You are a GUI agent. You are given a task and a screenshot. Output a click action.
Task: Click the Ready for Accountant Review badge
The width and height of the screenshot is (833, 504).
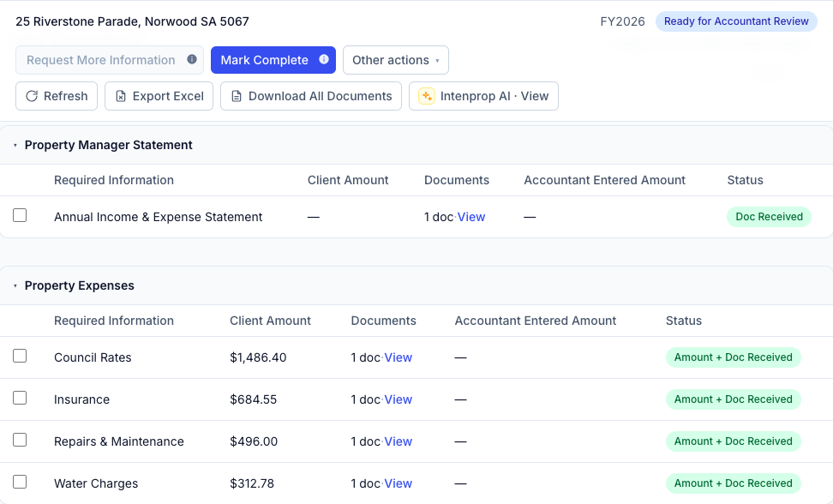click(x=736, y=21)
